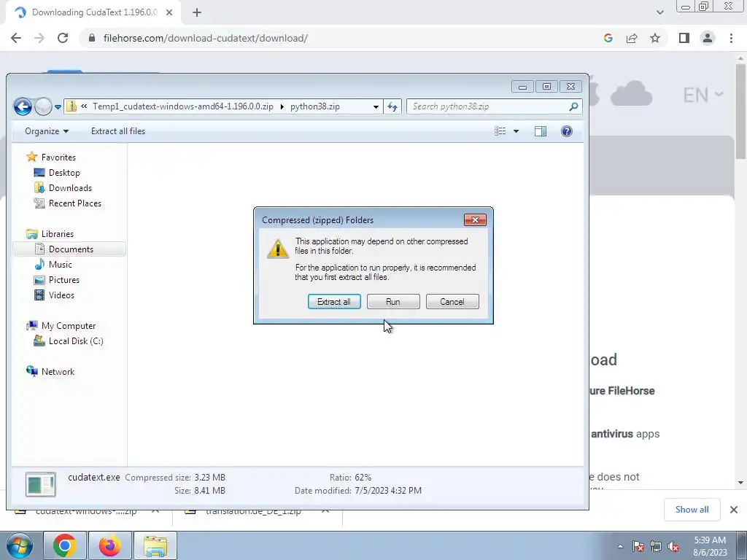Open Chrome tab search dropdown
Screen dimensions: 747x560
point(659,12)
